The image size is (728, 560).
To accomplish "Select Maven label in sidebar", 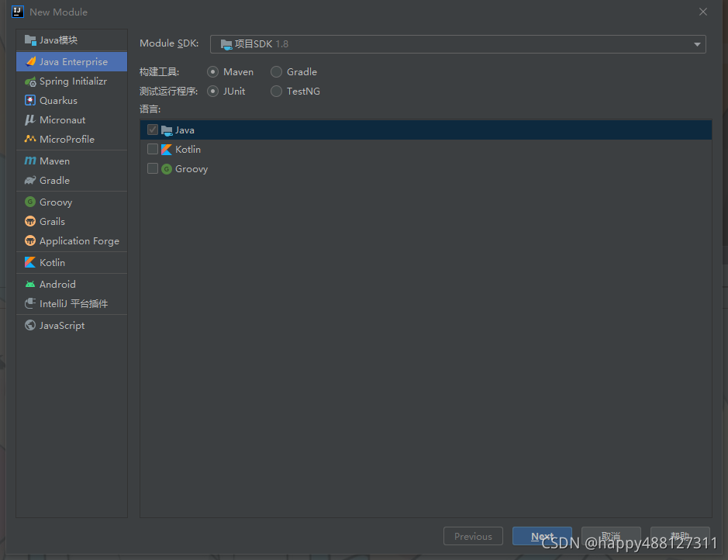I will click(x=55, y=161).
